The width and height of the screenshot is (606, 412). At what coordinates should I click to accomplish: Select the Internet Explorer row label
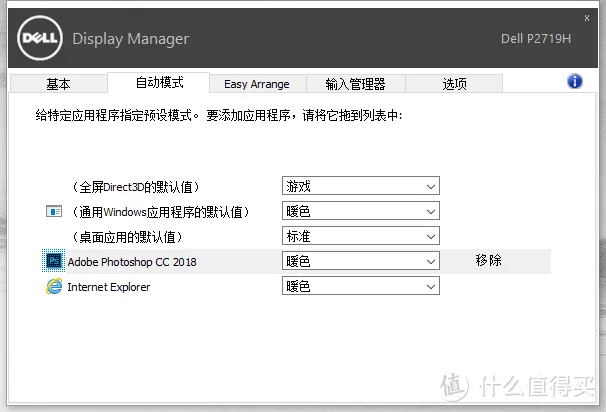tap(109, 287)
